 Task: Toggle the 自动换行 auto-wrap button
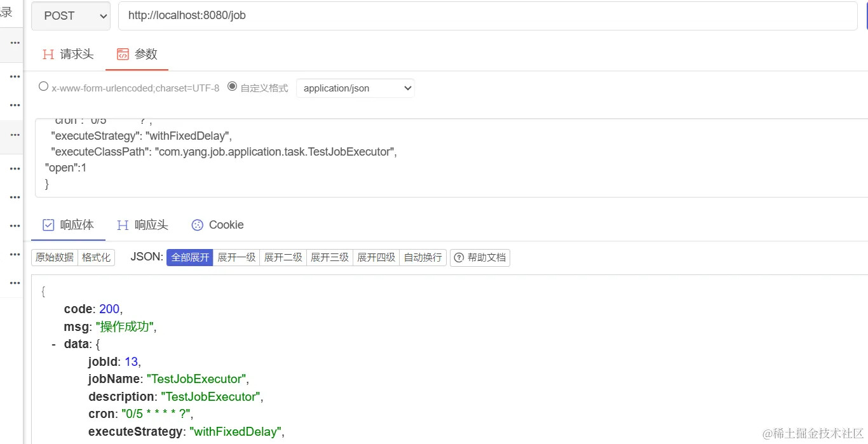423,257
